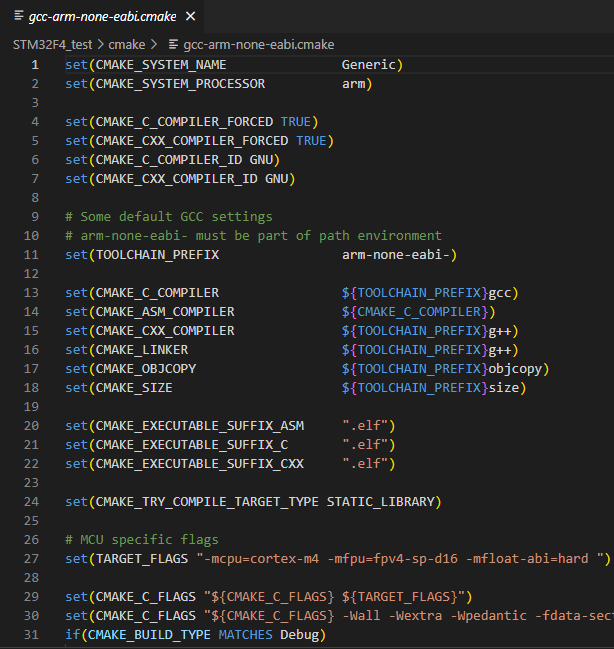Screen dimensions: 614x649
Task: Click the word Generic on line 1
Action: click(369, 65)
